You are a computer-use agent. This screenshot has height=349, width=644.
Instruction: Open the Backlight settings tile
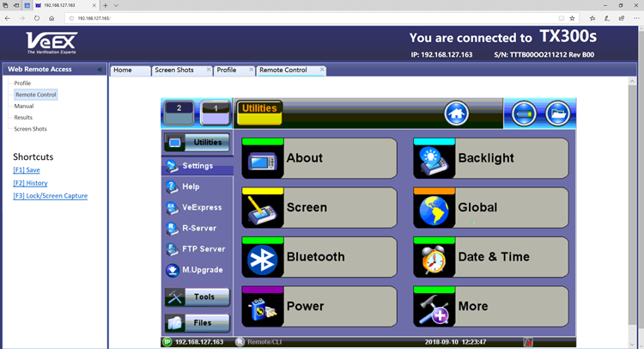pos(491,158)
